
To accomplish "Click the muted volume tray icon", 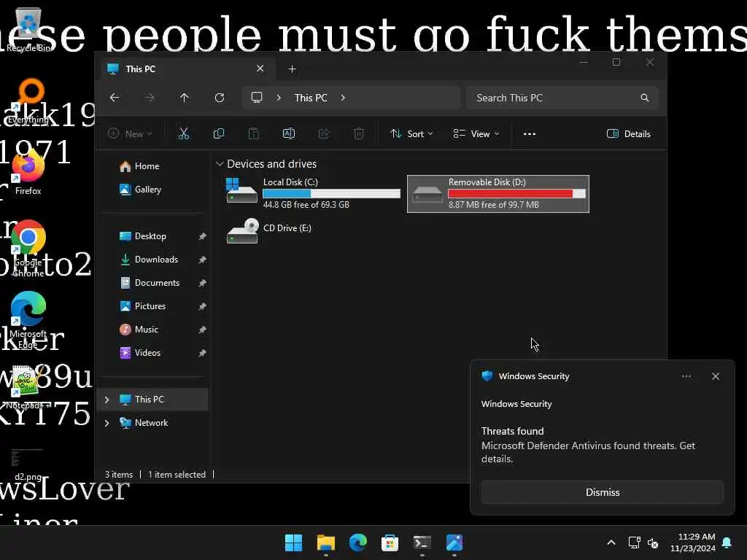I will click(653, 542).
